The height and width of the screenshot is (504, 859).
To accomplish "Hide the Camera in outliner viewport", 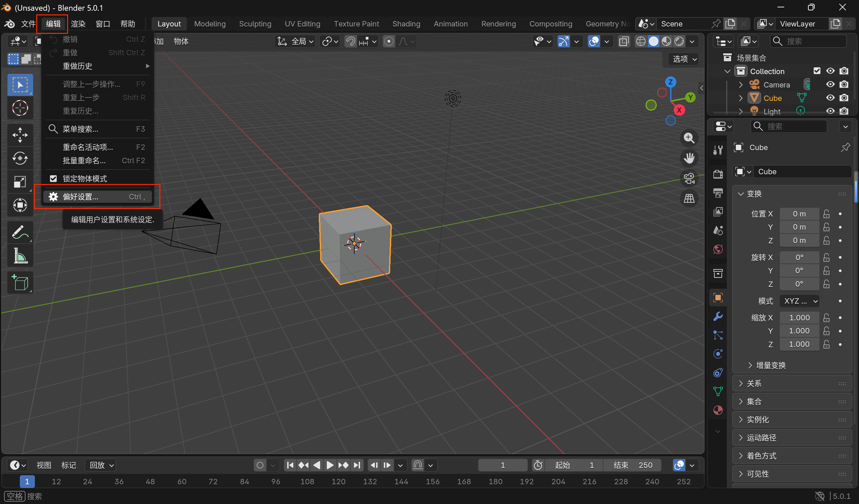I will [830, 84].
